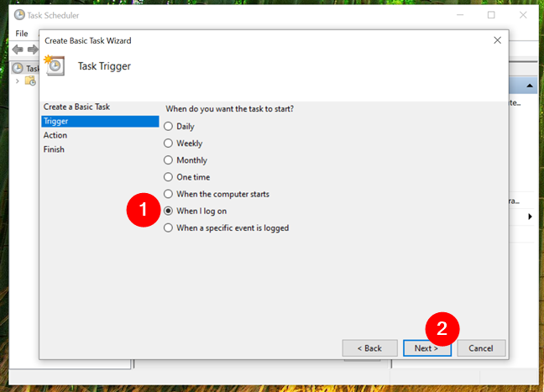Image resolution: width=544 pixels, height=392 pixels.
Task: Click the Back button
Action: coord(370,348)
